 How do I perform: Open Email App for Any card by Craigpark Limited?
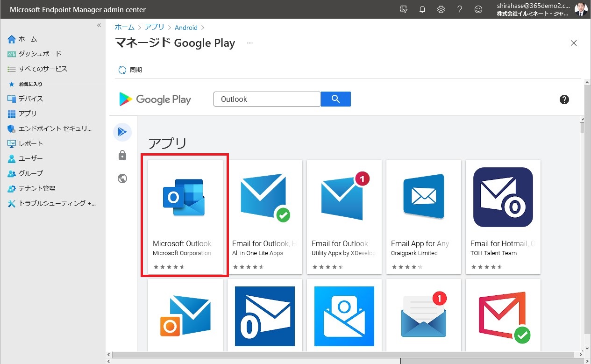point(424,217)
